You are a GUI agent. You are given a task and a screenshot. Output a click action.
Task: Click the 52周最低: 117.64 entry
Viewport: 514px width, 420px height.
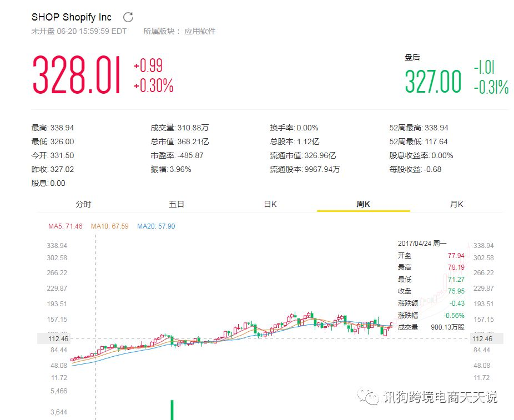point(419,141)
